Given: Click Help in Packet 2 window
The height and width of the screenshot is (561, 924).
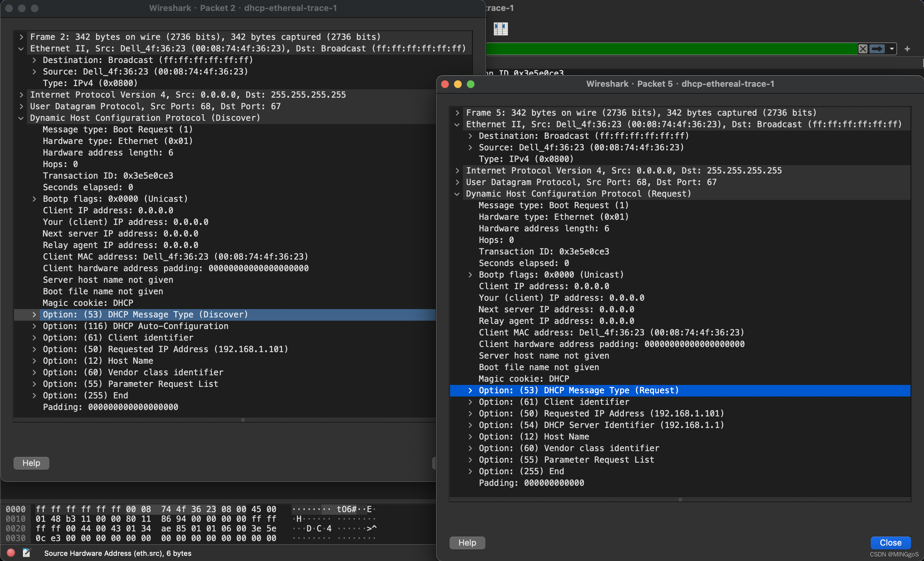Looking at the screenshot, I should pos(31,463).
